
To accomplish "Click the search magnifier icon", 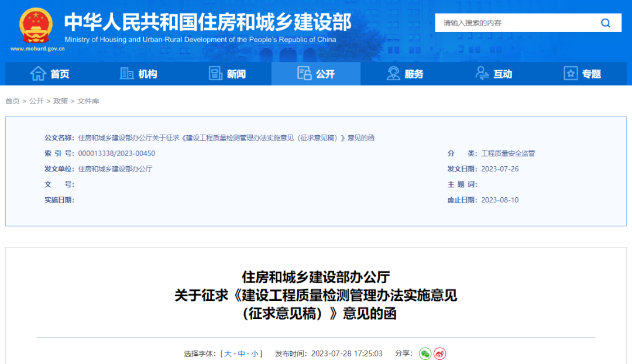I will pos(605,23).
